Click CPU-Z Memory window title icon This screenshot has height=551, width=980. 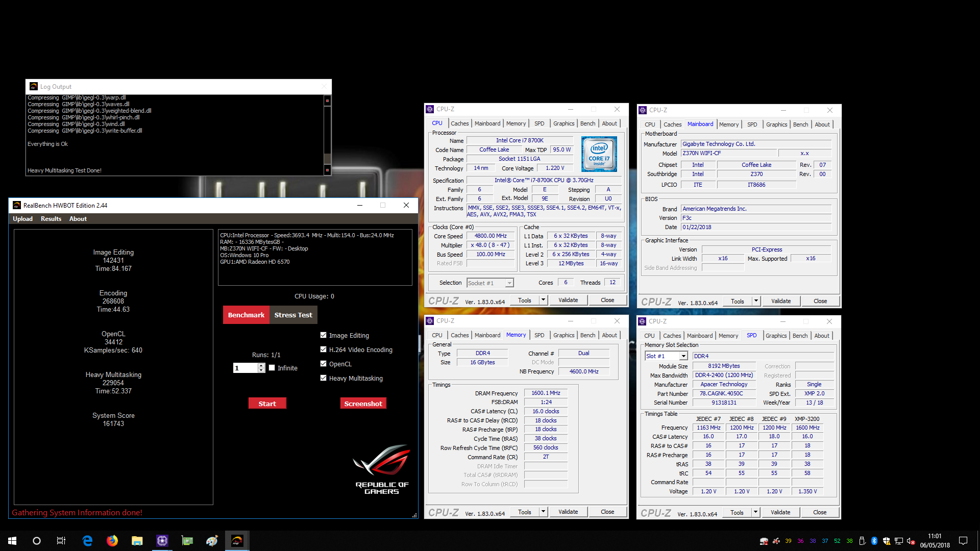pyautogui.click(x=430, y=321)
